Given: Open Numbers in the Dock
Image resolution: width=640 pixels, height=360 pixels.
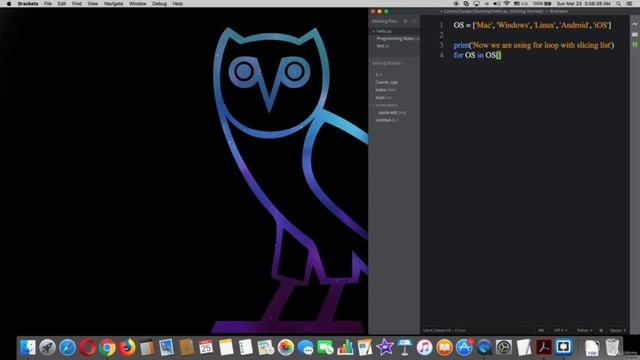Looking at the screenshot, I should [345, 348].
